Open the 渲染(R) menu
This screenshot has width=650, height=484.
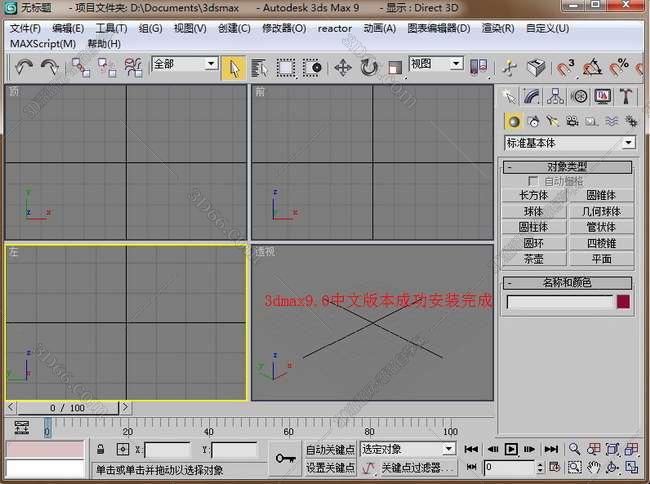click(498, 29)
